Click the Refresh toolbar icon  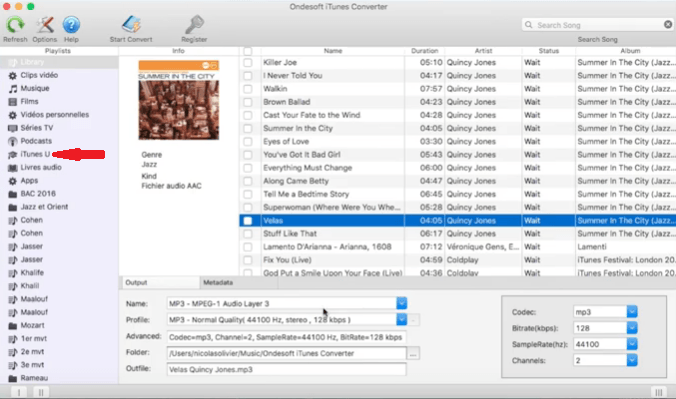pyautogui.click(x=15, y=25)
